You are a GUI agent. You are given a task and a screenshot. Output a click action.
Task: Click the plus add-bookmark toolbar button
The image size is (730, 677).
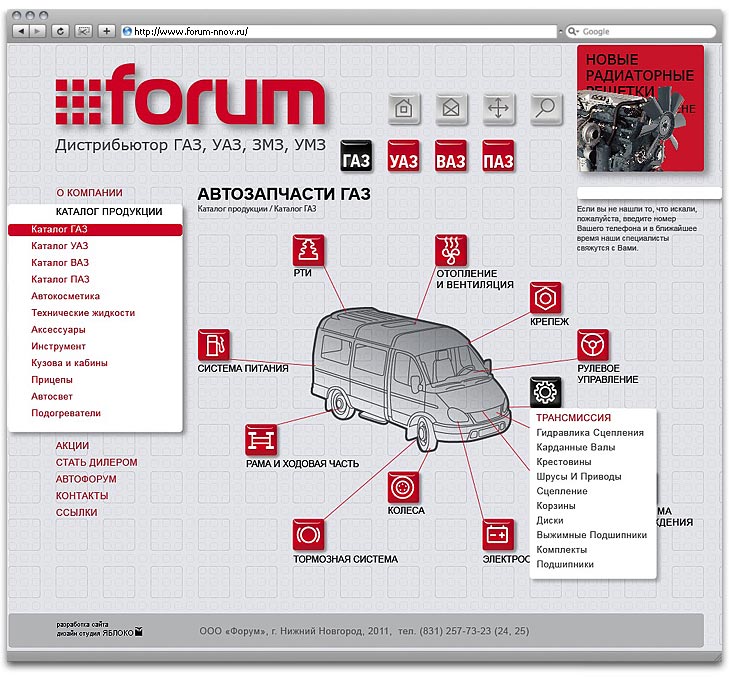(107, 31)
